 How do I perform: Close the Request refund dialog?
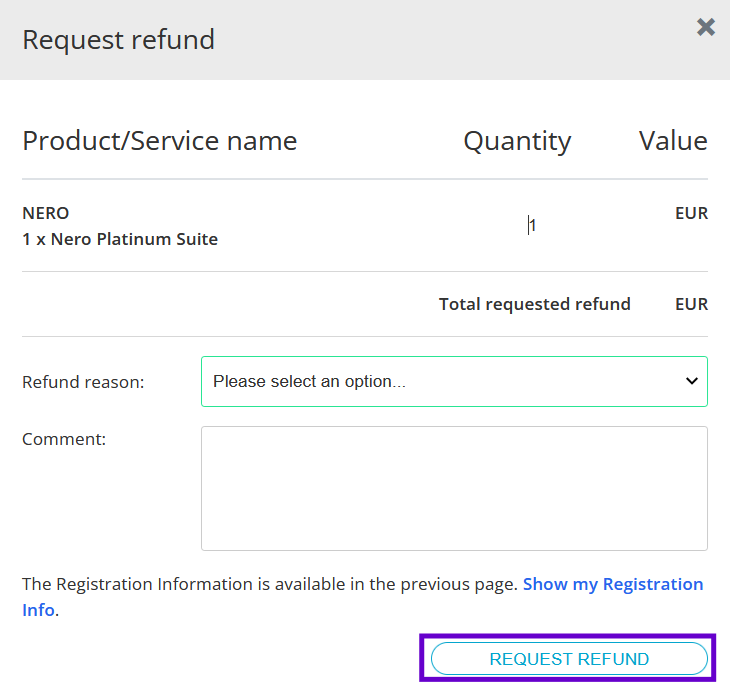point(706,27)
